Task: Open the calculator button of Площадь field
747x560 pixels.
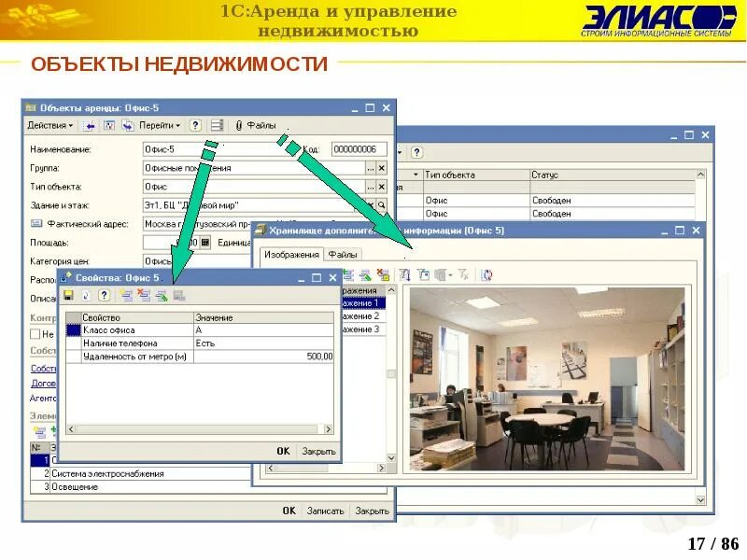Action: (204, 243)
